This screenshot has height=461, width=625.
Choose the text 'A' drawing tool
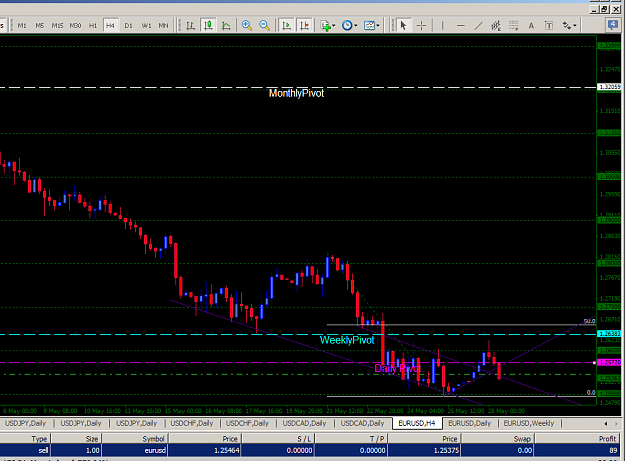tap(531, 26)
